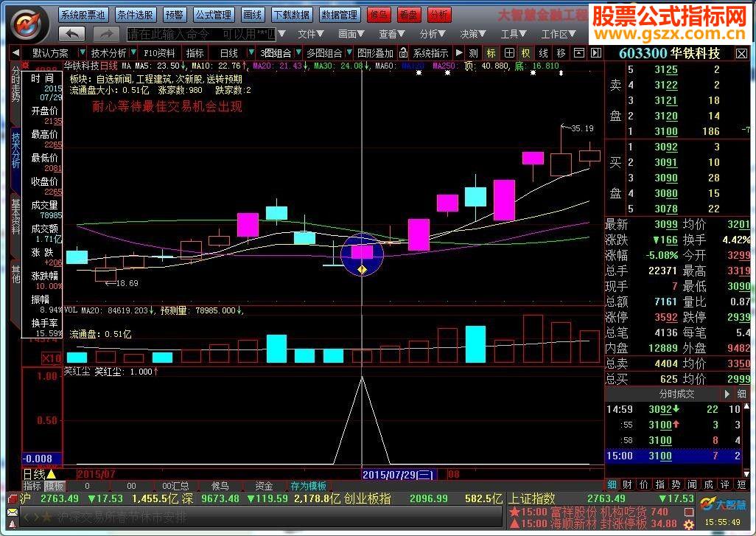Screen dimensions: 756x536
Task: Click the left scroll arrow before 默认方案
Action: pos(16,52)
